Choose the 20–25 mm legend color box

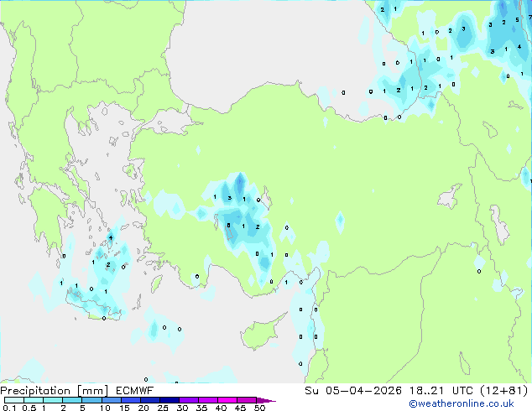coord(149,400)
